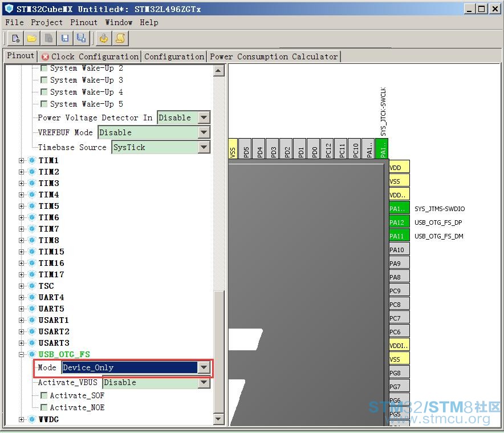The height and width of the screenshot is (433, 504).
Task: Click the UART5 peripheral cube icon
Action: [x=32, y=309]
